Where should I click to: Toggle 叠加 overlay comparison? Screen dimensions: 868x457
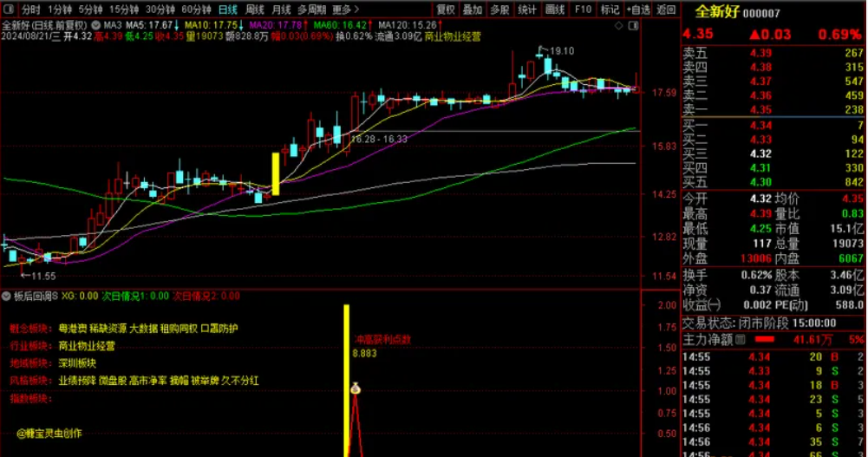pyautogui.click(x=472, y=10)
